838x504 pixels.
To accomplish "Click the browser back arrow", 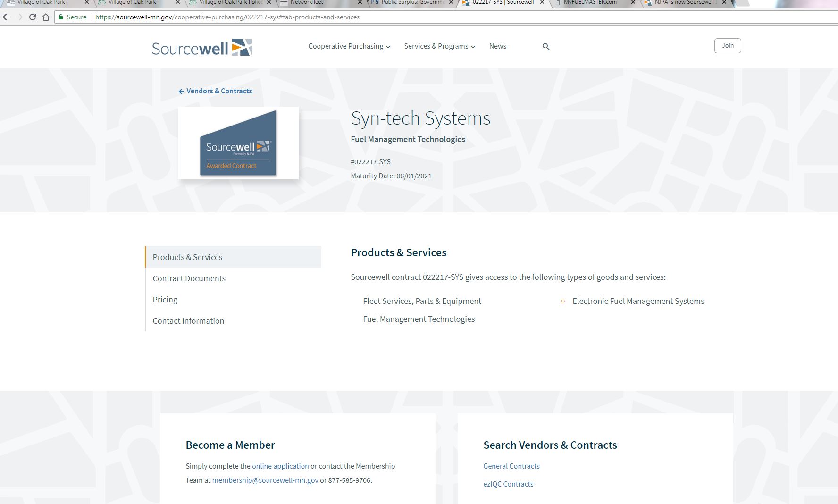I will click(x=6, y=17).
